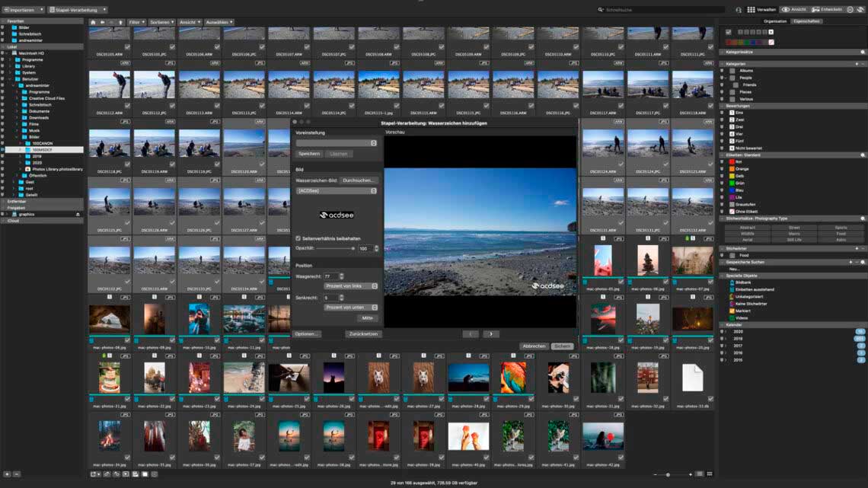Viewport: 868px width, 488px height.
Task: Click the Durchsuchen button
Action: pyautogui.click(x=359, y=180)
